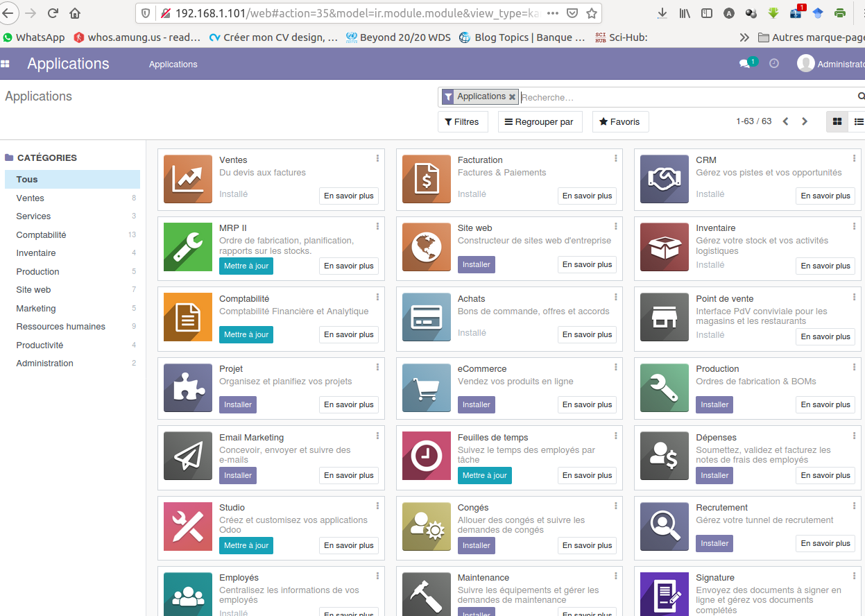Click En savoir plus for CRM

tap(825, 196)
